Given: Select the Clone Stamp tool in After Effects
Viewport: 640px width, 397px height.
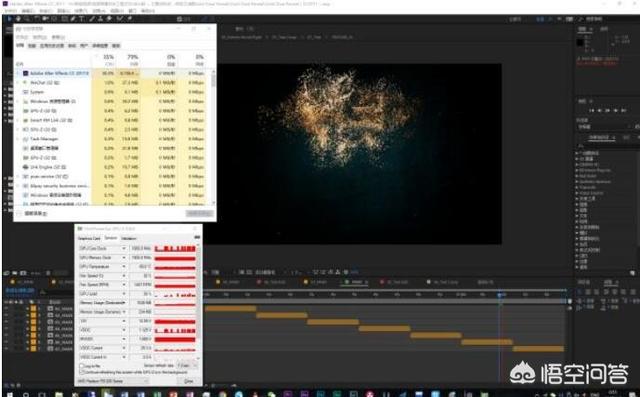Looking at the screenshot, I should coord(100,19).
